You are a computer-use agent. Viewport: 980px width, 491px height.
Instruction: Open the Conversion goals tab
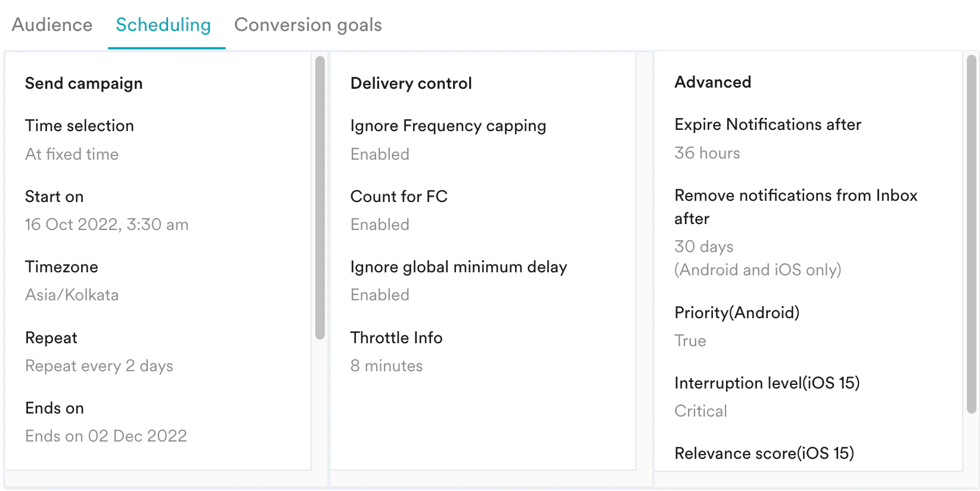tap(308, 25)
